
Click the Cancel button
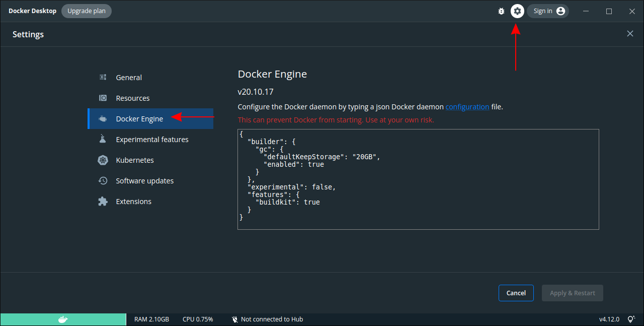(x=516, y=293)
